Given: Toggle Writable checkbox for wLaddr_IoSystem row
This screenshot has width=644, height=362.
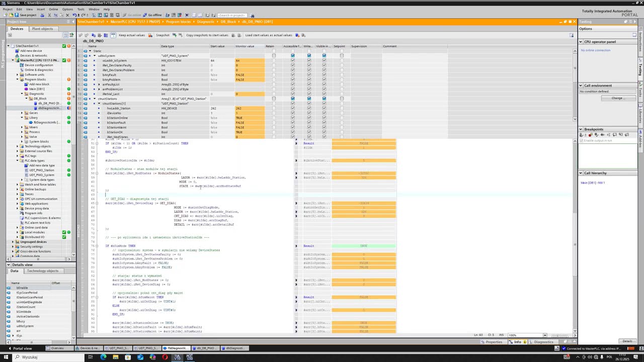Looking at the screenshot, I should [x=309, y=60].
